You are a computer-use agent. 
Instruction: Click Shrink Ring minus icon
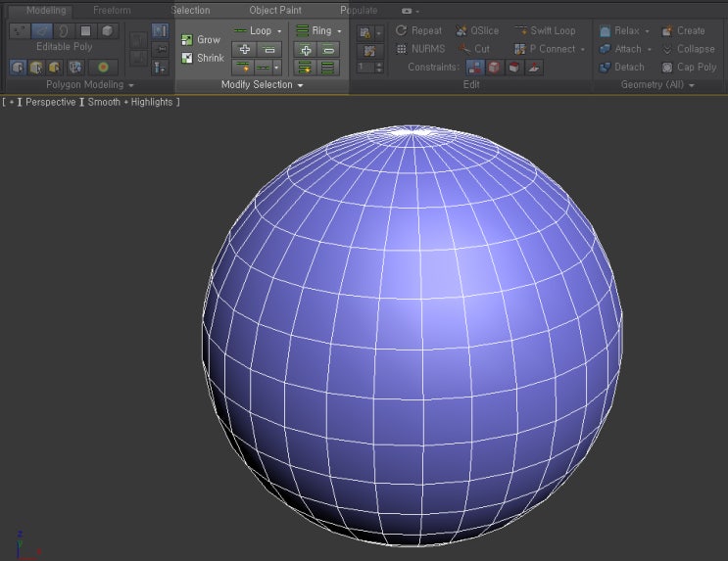tap(328, 50)
